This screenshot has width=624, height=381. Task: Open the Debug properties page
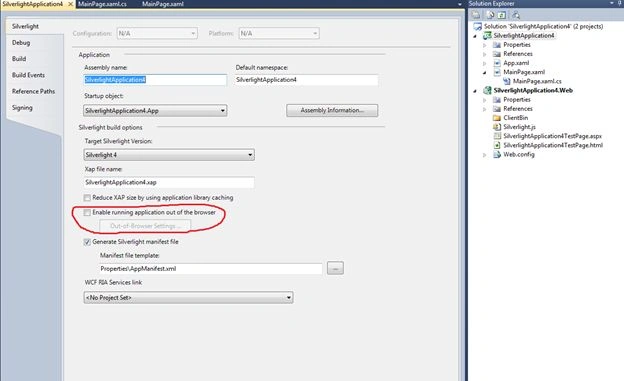[x=21, y=43]
